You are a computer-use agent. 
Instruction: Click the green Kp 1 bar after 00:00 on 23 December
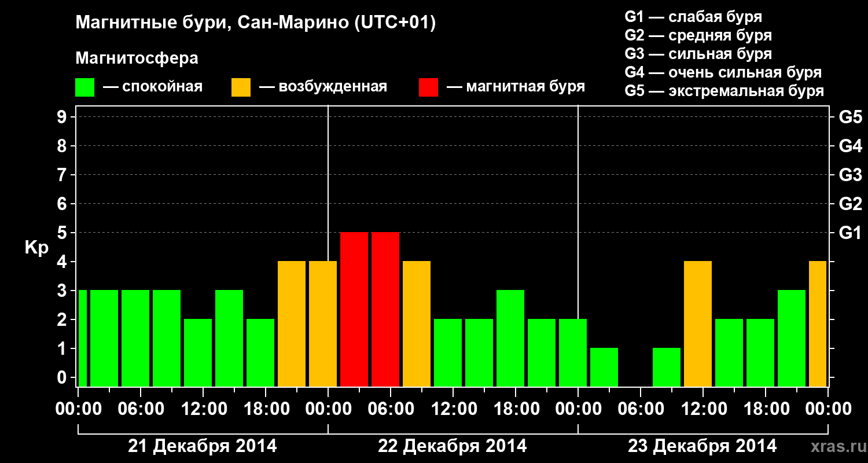tap(604, 367)
